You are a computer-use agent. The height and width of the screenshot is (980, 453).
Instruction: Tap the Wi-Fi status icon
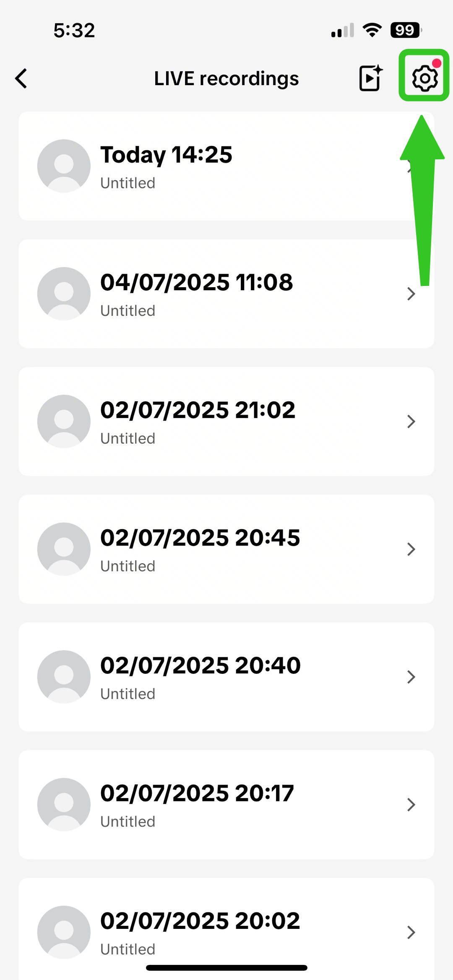(372, 30)
